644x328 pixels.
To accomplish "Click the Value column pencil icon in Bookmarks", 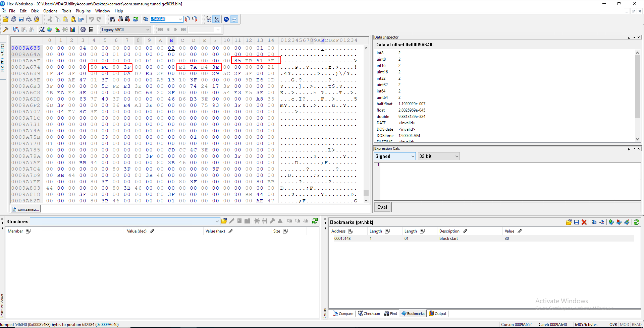I will pos(520,231).
